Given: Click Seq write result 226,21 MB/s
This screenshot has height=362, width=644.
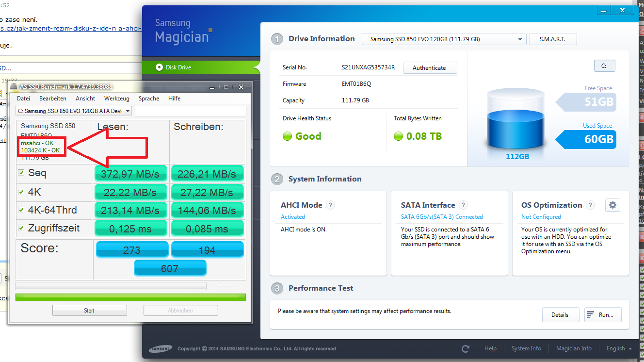Looking at the screenshot, I should 207,174.
